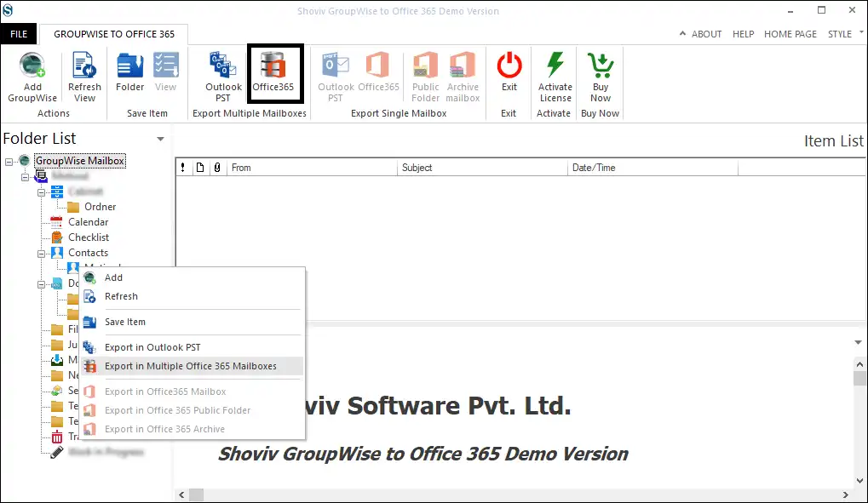Viewport: 868px width, 503px height.
Task: Select the GroupWise Mailbox tree item
Action: pos(80,161)
